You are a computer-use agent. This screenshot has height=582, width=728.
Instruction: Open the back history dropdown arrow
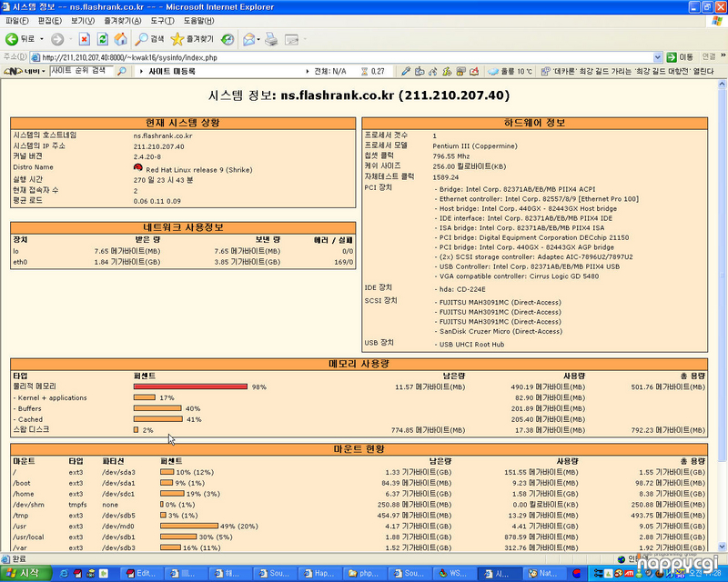coord(42,39)
